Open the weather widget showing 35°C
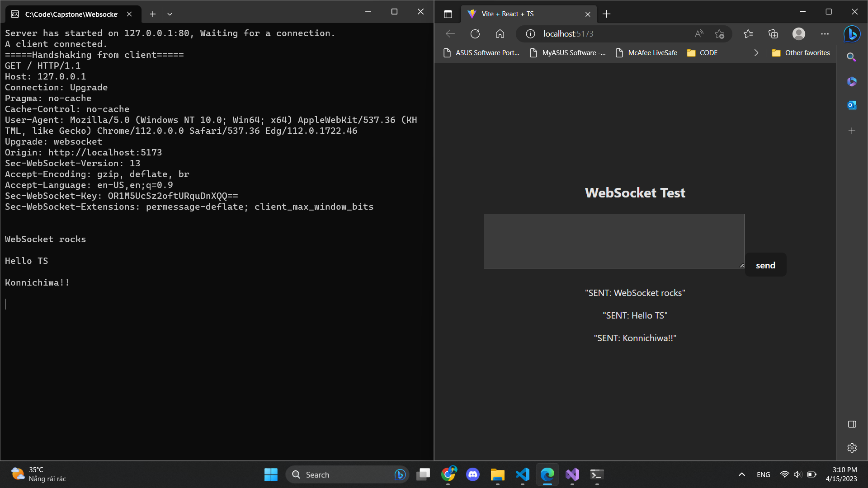868x488 pixels. (x=39, y=474)
